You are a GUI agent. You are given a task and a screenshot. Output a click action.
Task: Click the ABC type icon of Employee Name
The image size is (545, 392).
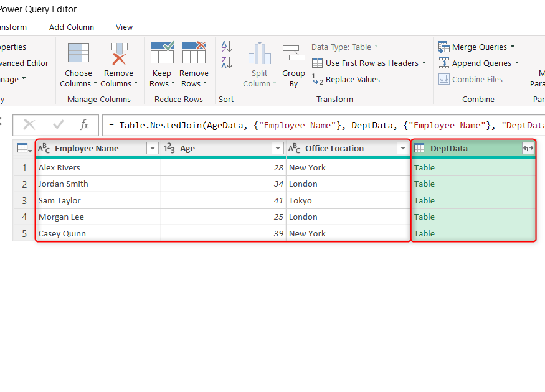(44, 149)
